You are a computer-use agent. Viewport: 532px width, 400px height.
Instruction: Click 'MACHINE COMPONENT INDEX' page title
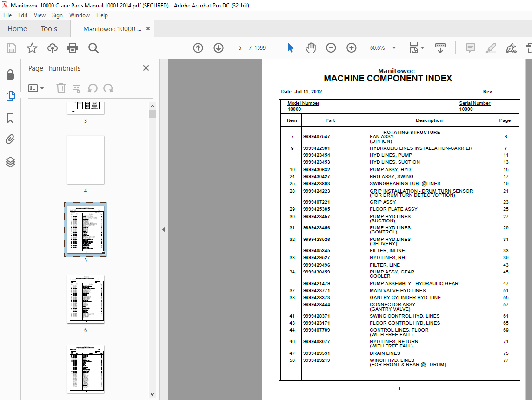[388, 78]
